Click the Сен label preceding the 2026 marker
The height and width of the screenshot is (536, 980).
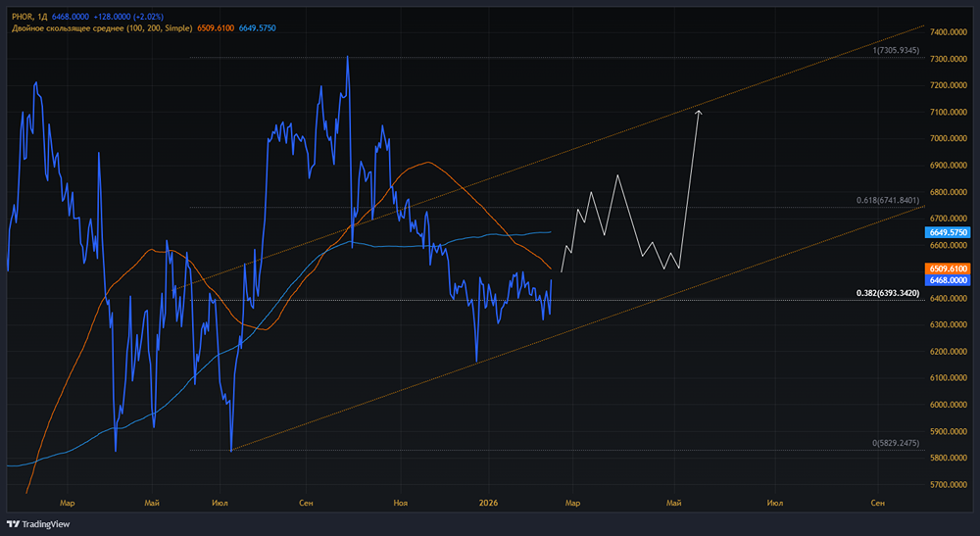(x=306, y=503)
